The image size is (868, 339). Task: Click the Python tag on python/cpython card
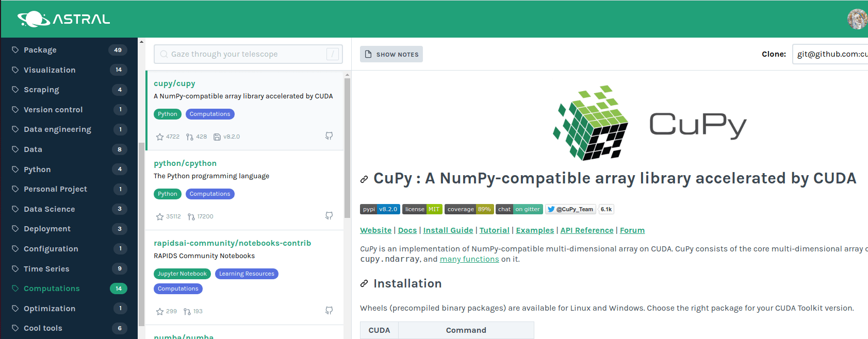coord(168,194)
